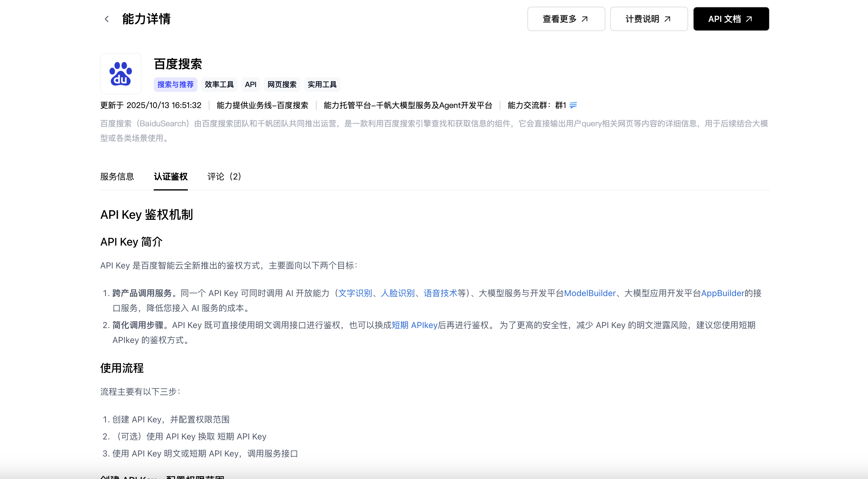This screenshot has height=479, width=868.
Task: Open the 查看更多 button
Action: 566,19
